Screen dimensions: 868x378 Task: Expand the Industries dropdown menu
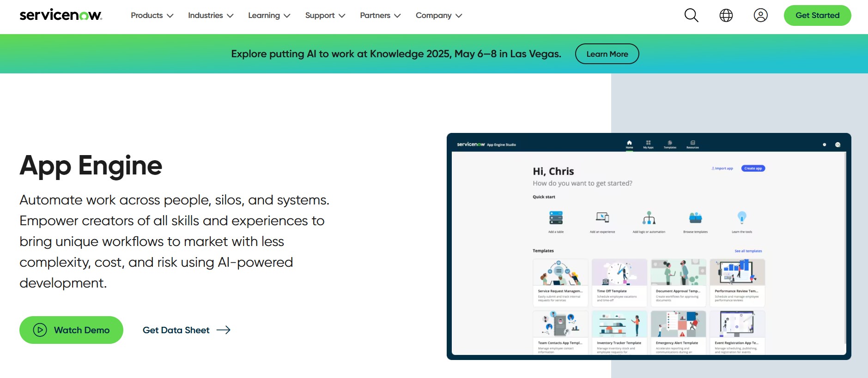[211, 15]
